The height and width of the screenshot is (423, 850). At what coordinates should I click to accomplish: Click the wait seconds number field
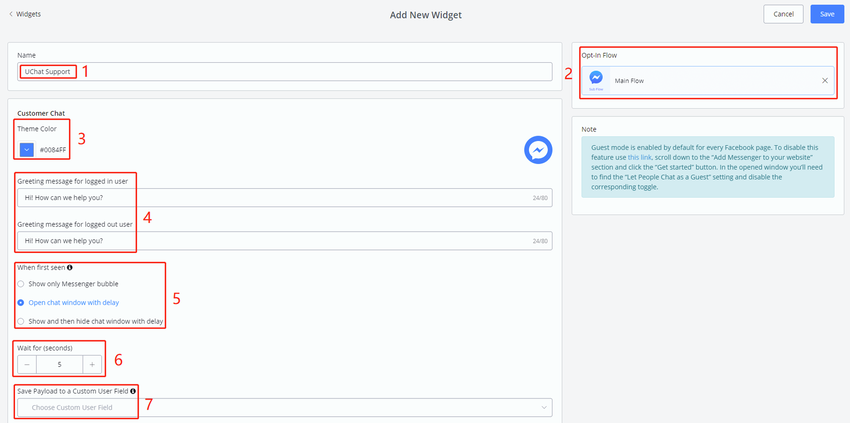click(59, 365)
